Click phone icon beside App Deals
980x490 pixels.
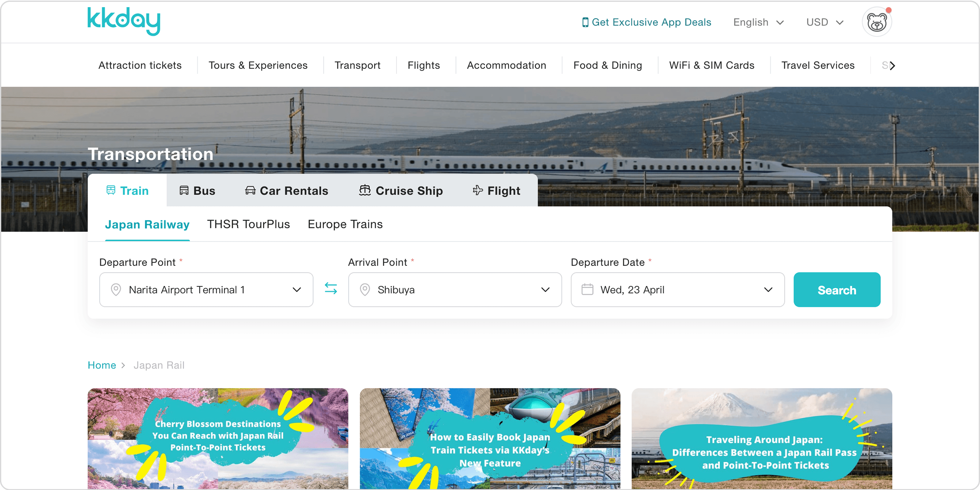585,22
